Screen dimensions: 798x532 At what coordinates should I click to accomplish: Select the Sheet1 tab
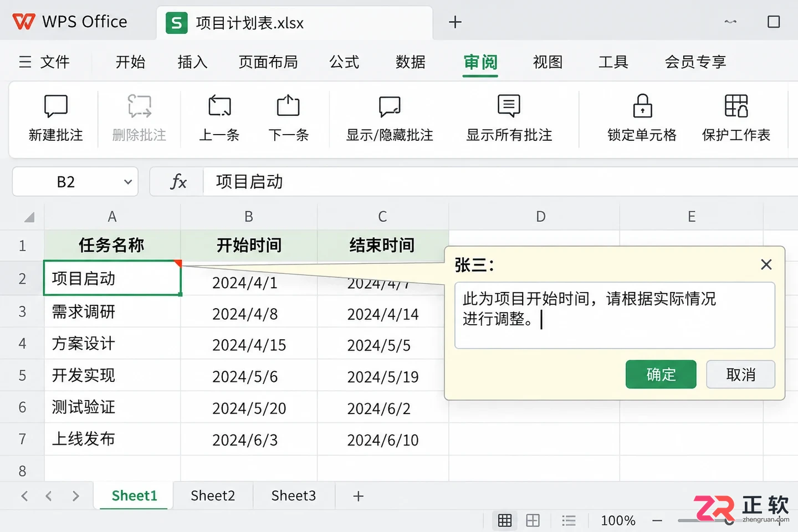[x=134, y=495]
